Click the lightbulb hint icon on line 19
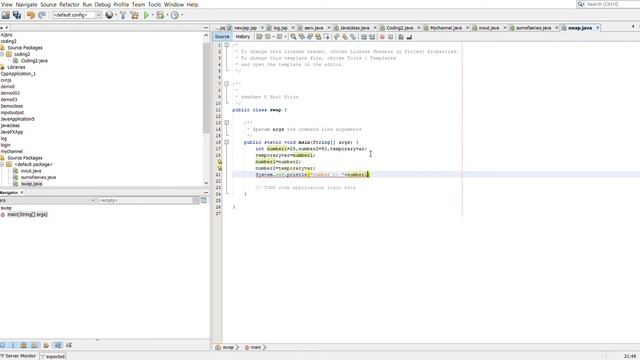Screen dimensions: 640x360 point(220,162)
